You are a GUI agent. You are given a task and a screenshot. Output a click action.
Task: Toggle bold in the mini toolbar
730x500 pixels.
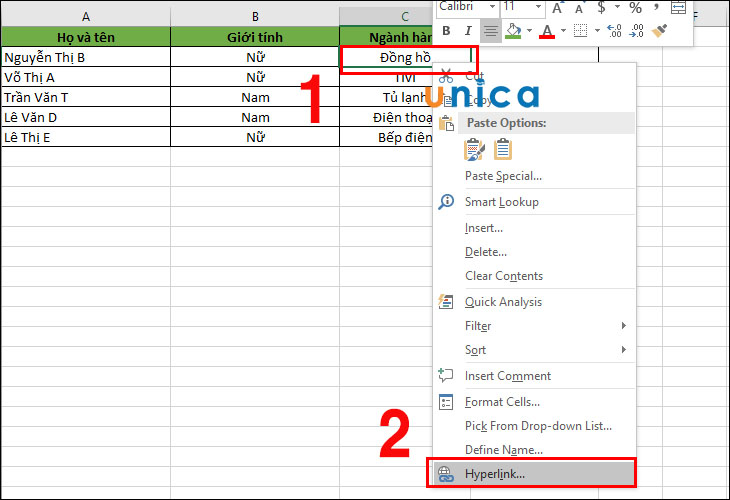(x=446, y=31)
